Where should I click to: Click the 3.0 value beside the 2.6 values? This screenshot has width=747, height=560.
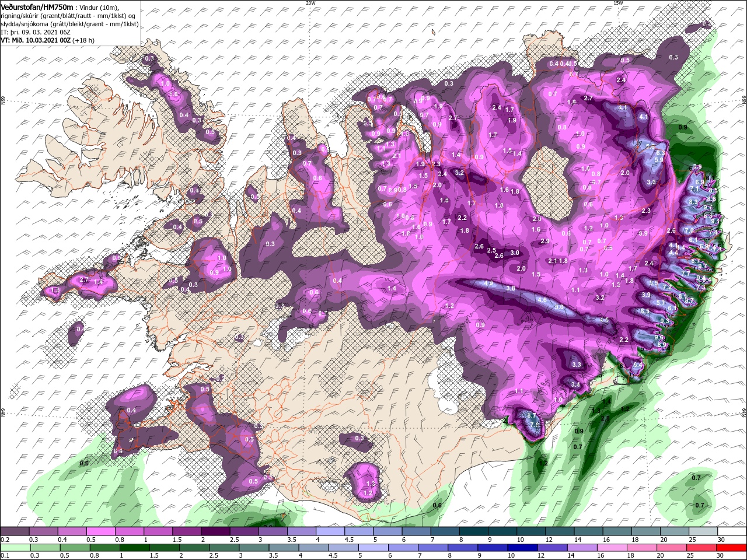[515, 253]
